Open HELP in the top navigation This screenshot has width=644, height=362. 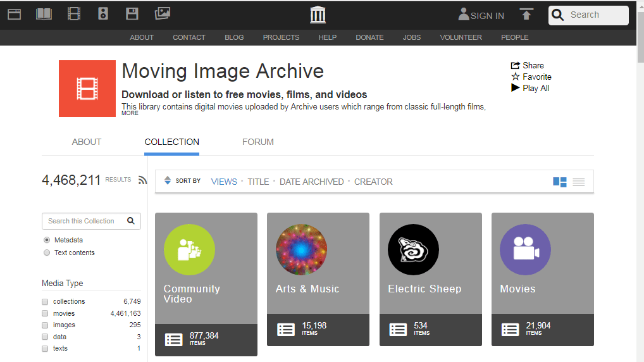click(x=327, y=37)
